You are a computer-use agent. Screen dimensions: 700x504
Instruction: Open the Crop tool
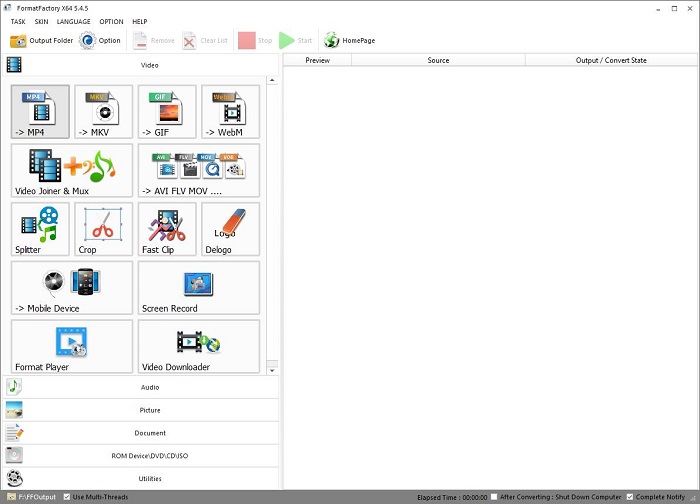104,229
